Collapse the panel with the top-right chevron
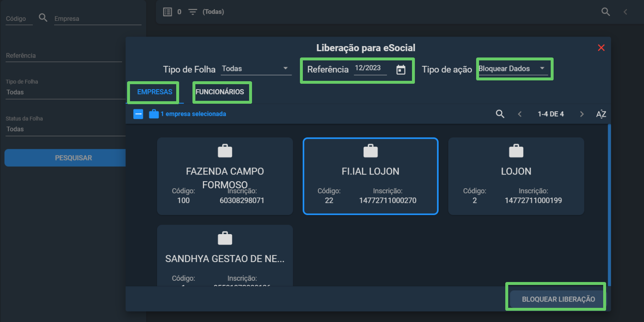 pos(625,12)
